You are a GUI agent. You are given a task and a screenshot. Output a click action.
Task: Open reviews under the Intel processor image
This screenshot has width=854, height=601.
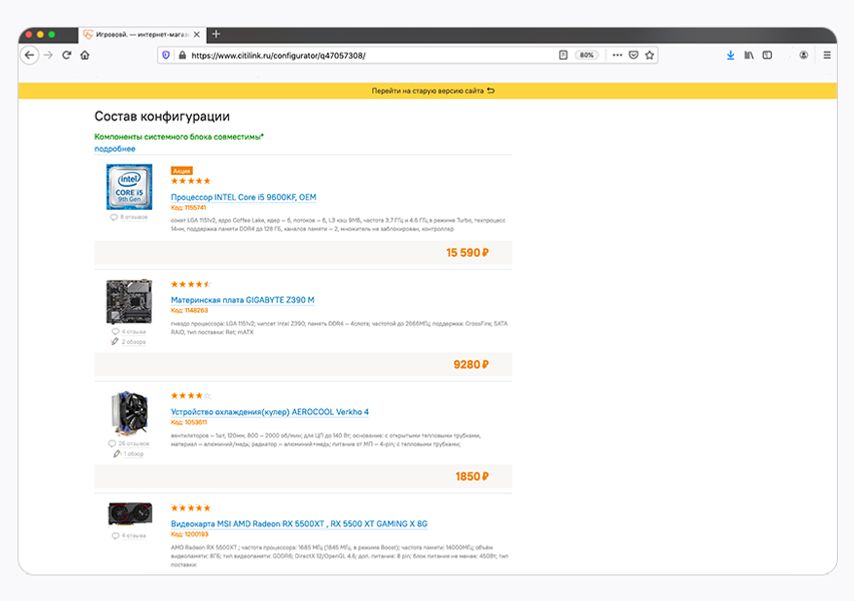pyautogui.click(x=129, y=217)
